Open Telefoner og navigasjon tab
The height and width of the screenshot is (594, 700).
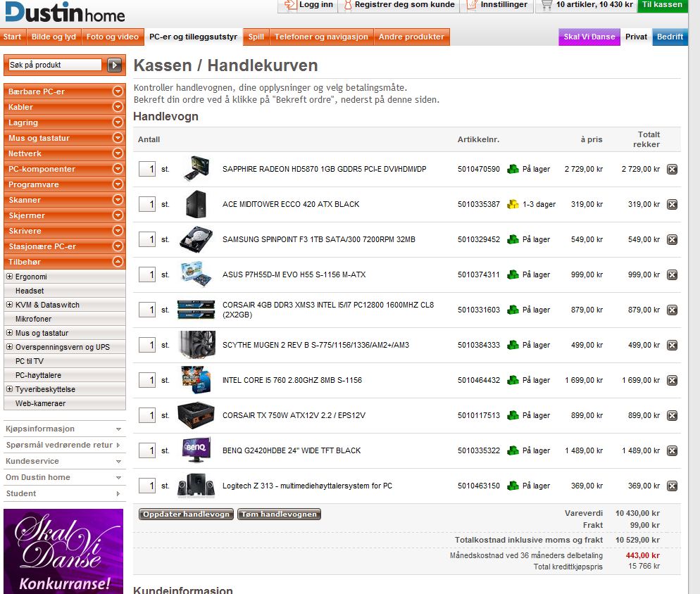point(321,37)
